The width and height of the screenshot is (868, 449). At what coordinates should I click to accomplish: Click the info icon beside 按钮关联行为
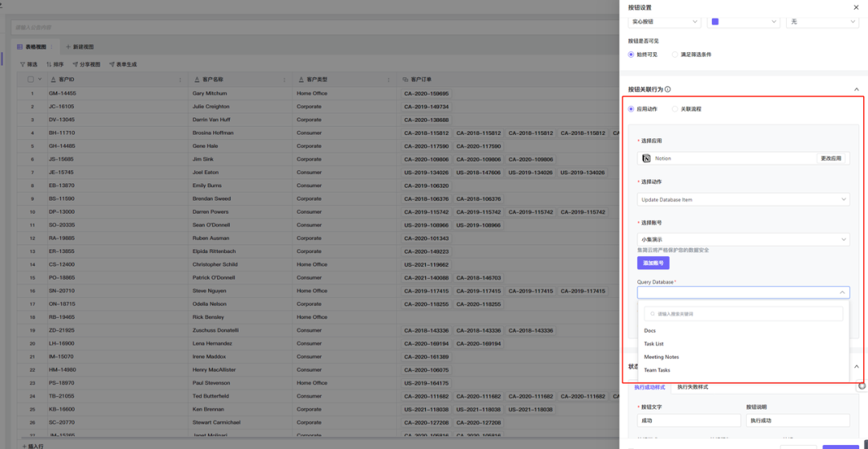pos(668,89)
